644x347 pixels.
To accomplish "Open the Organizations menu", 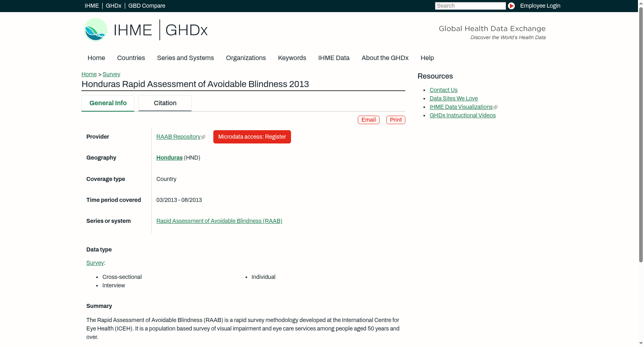I will (x=246, y=58).
